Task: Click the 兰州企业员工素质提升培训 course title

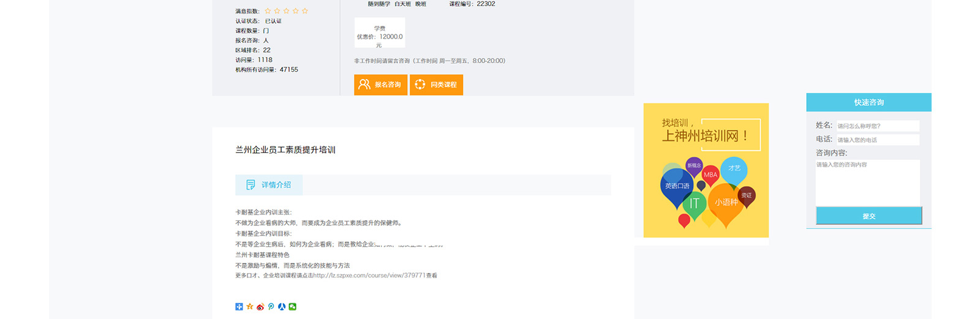Action: (x=285, y=150)
